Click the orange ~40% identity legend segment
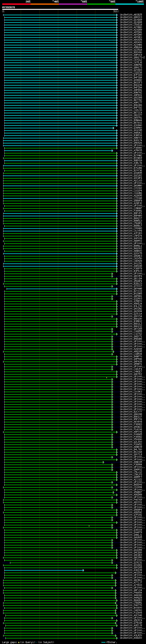 (45, 4)
